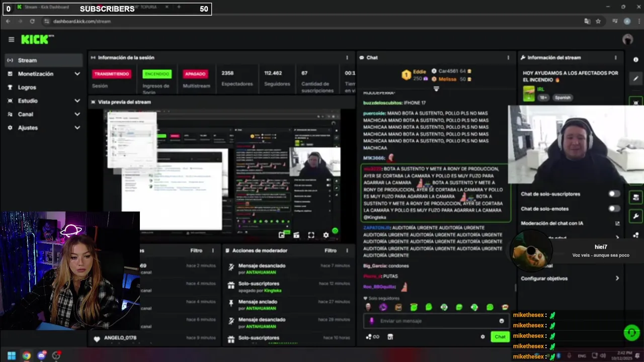Open Acciones de moderador options menu
Screen dimensions: 644x362
pyautogui.click(x=347, y=250)
